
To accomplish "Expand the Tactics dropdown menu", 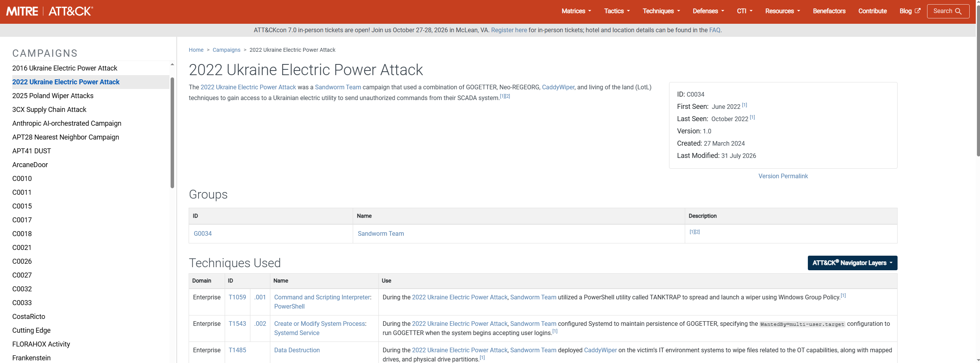I will tap(617, 11).
